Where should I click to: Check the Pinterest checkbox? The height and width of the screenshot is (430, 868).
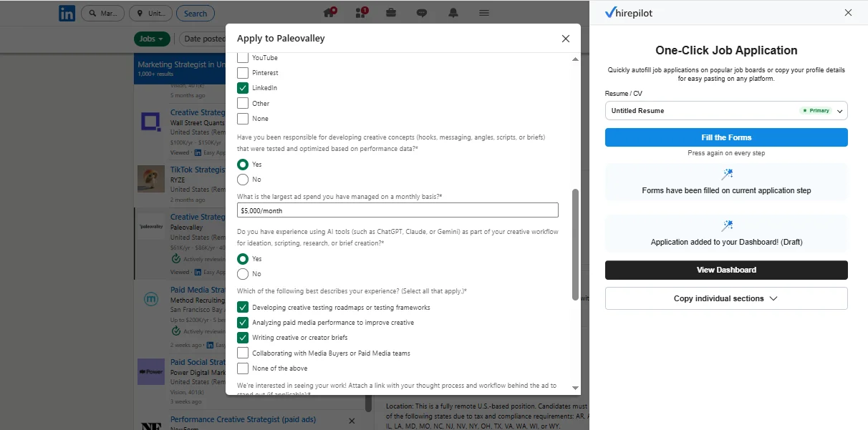(x=243, y=73)
